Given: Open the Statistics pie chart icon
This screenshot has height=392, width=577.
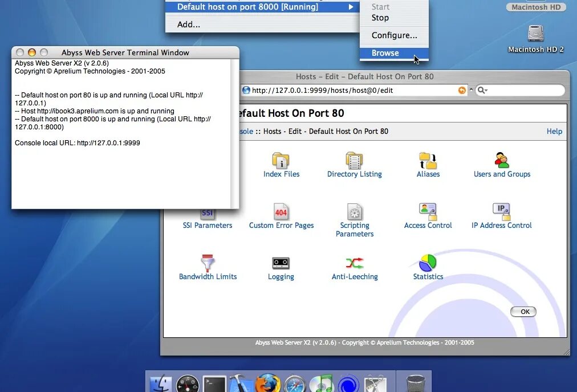Looking at the screenshot, I should click(428, 263).
